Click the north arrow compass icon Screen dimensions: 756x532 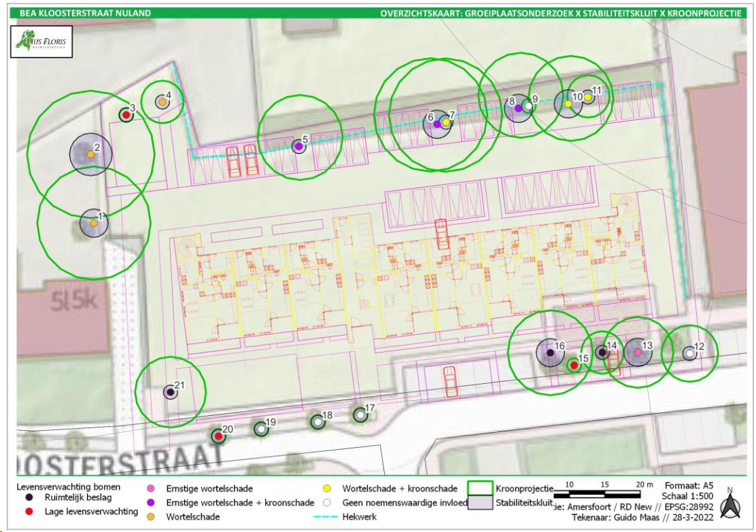point(730,505)
